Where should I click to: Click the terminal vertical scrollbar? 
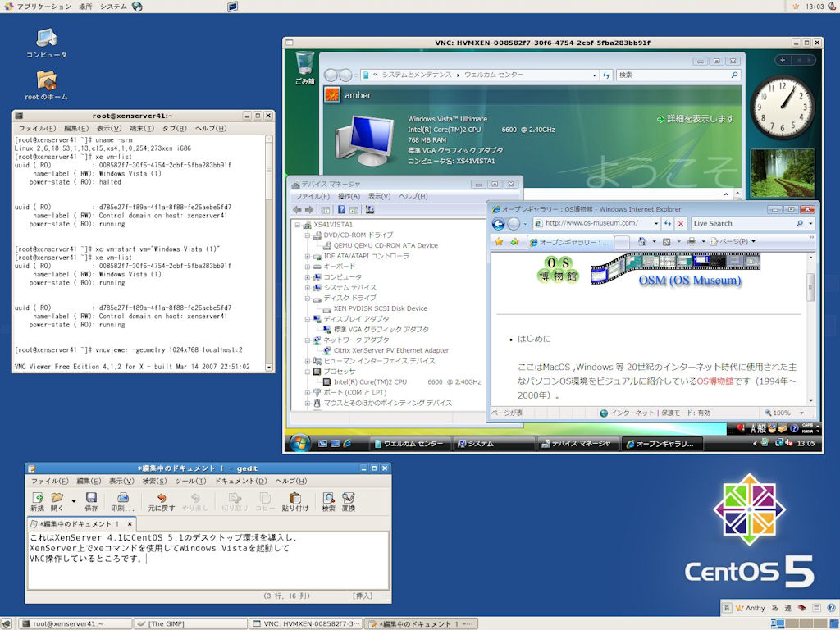[x=269, y=253]
